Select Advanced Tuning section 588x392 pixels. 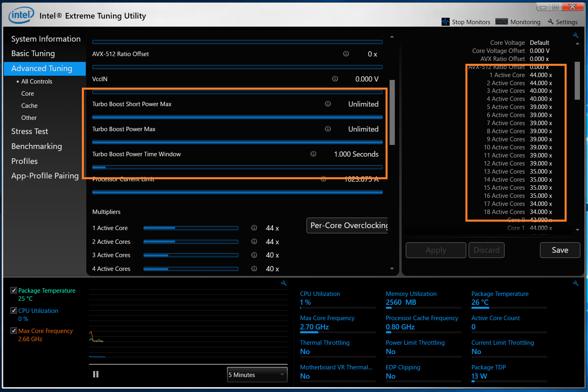45,68
